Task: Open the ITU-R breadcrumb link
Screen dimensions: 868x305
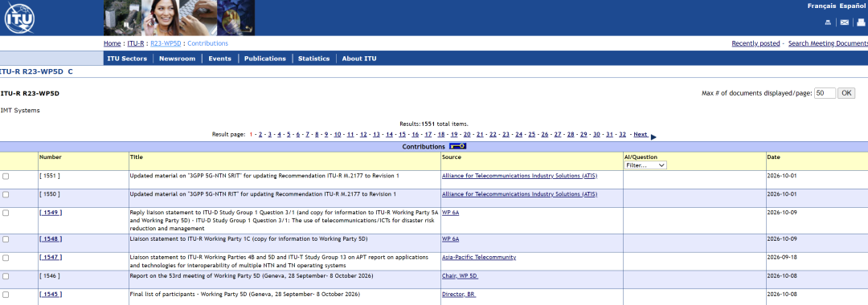Action: 136,43
